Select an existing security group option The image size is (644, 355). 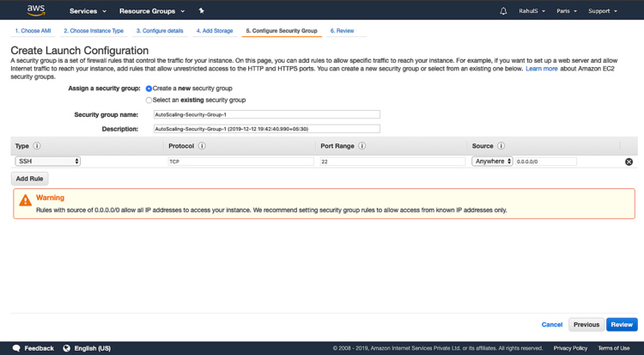click(x=149, y=101)
